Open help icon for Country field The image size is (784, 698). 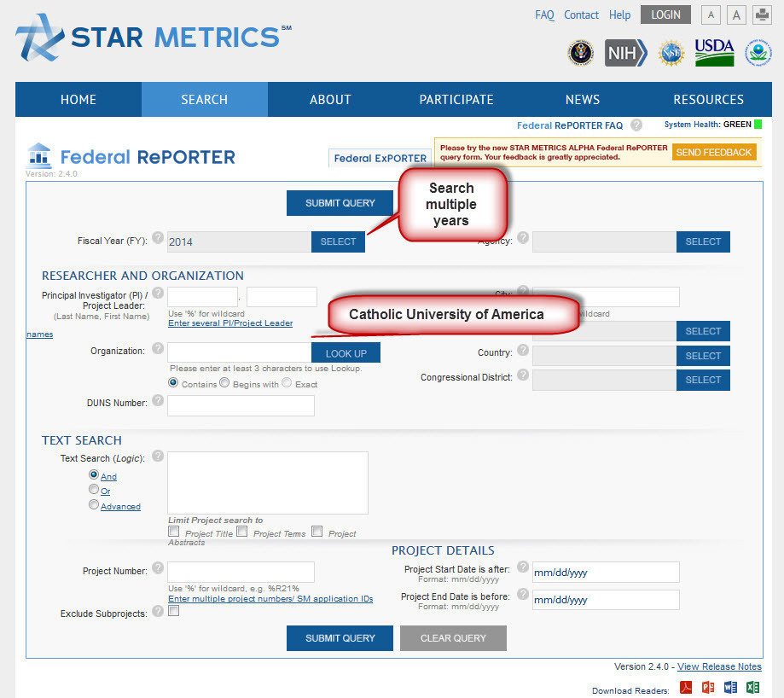click(523, 350)
